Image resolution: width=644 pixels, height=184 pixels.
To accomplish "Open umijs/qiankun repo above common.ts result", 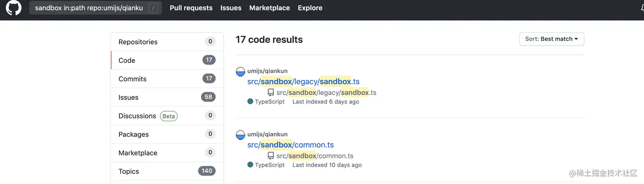I will [x=267, y=134].
